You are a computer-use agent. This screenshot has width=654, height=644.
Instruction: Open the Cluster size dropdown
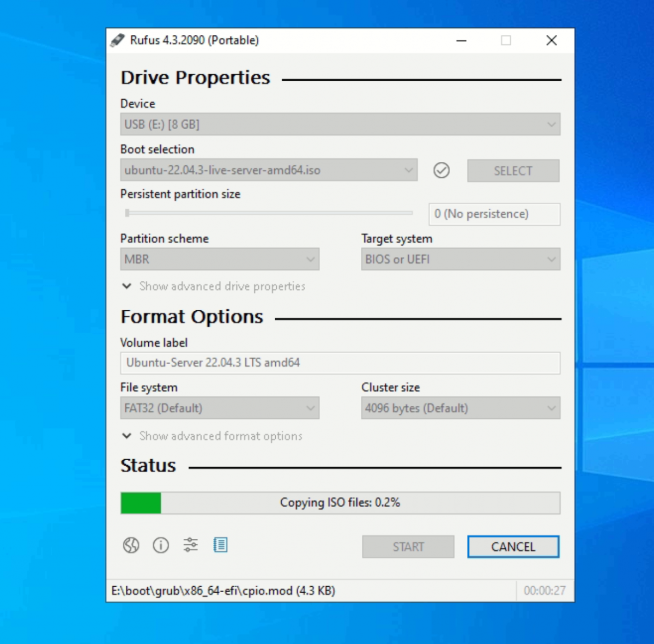coord(461,408)
